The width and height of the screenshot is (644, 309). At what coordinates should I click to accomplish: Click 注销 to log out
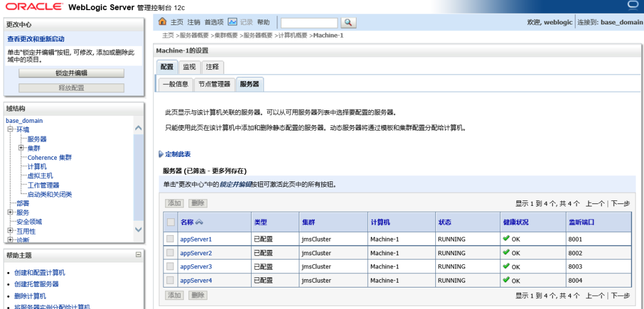[194, 22]
